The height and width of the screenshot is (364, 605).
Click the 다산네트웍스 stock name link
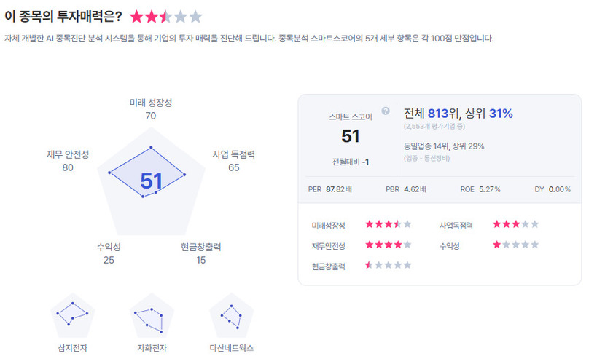(231, 348)
